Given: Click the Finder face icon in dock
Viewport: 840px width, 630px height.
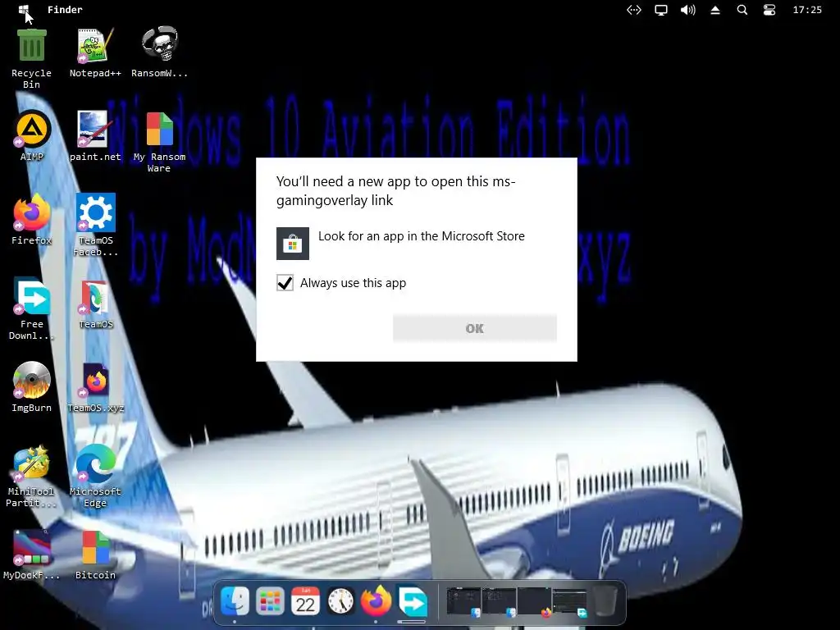Looking at the screenshot, I should (235, 601).
